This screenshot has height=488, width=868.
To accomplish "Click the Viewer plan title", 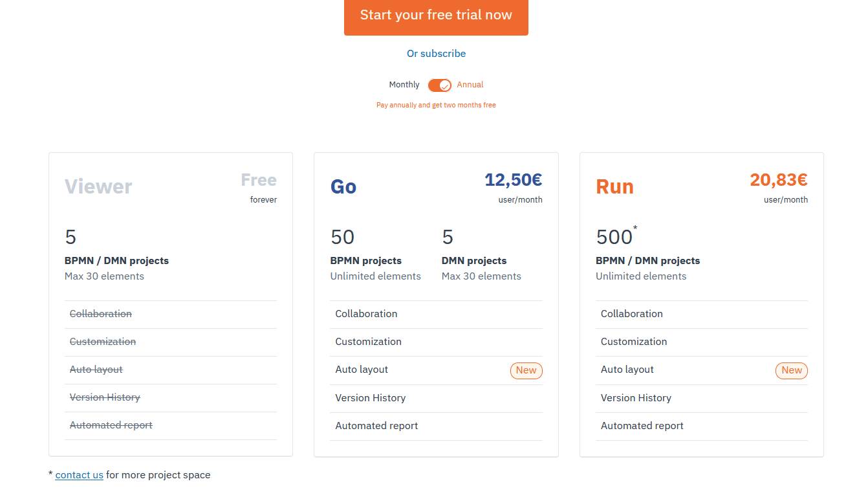I will (x=98, y=186).
